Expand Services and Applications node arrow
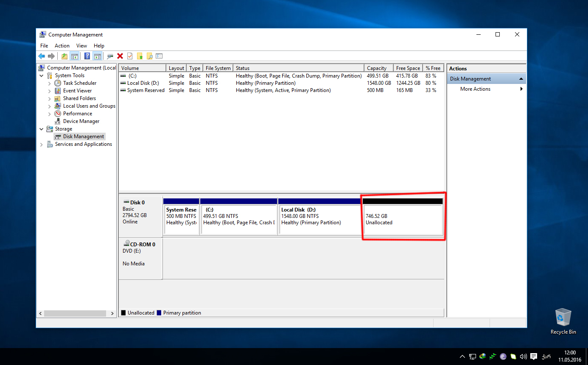Screen dimensions: 588x365 42,144
